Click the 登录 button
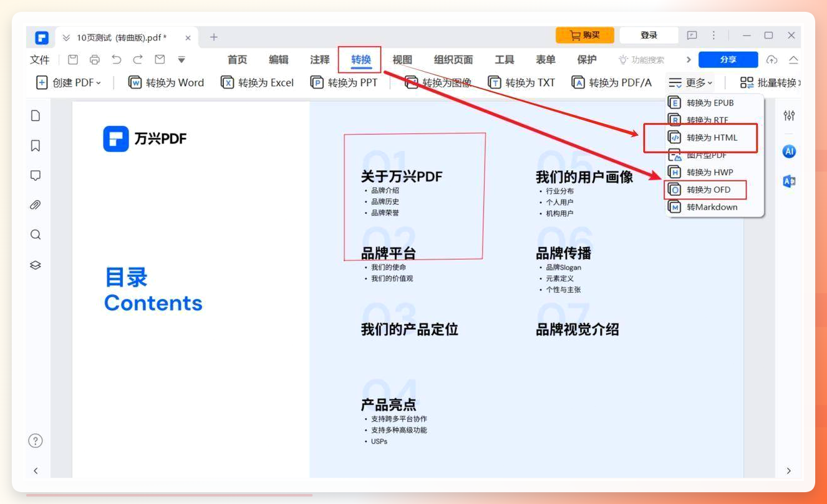This screenshot has height=504, width=827. coord(649,36)
